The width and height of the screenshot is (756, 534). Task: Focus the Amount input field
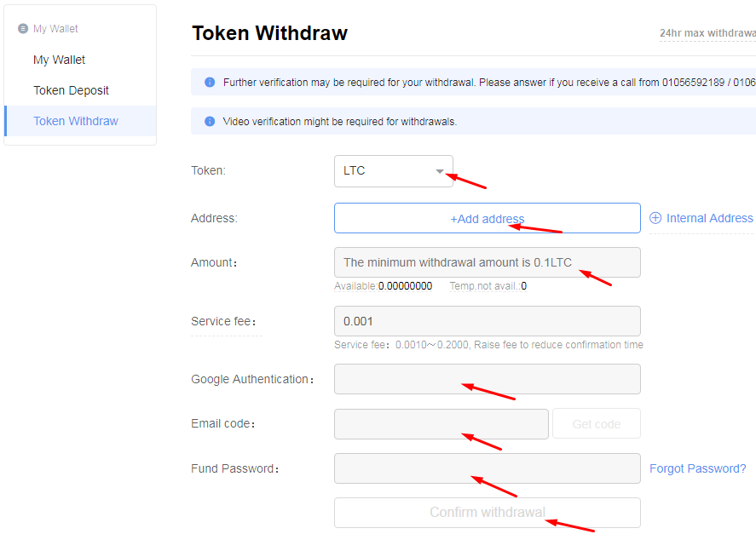point(487,262)
